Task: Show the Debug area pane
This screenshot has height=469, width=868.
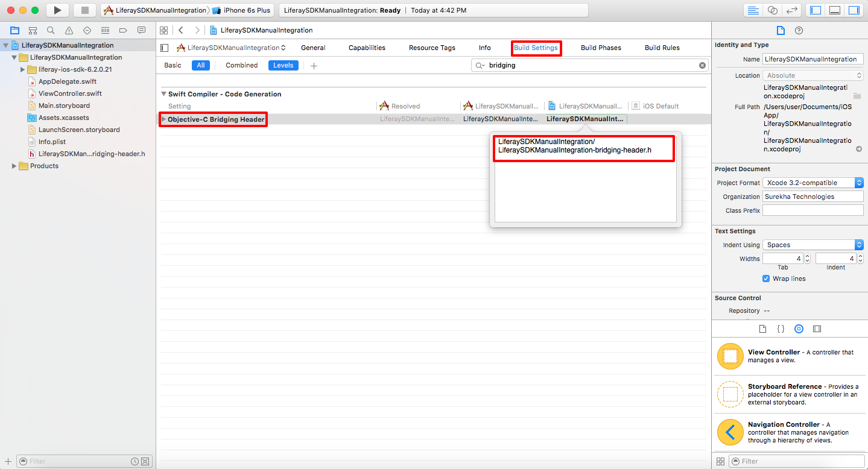Action: pyautogui.click(x=835, y=10)
